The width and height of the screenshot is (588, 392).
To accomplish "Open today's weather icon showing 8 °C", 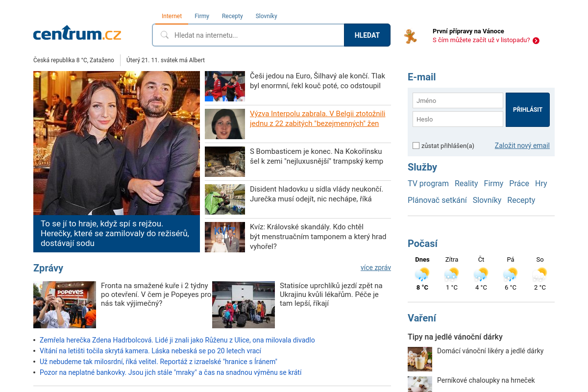I will click(x=422, y=274).
